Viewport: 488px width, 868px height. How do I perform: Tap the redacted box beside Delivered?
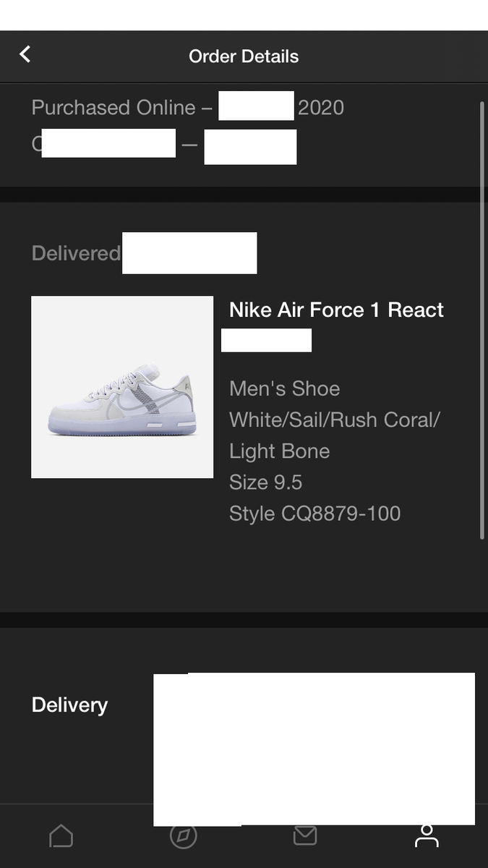click(x=189, y=253)
